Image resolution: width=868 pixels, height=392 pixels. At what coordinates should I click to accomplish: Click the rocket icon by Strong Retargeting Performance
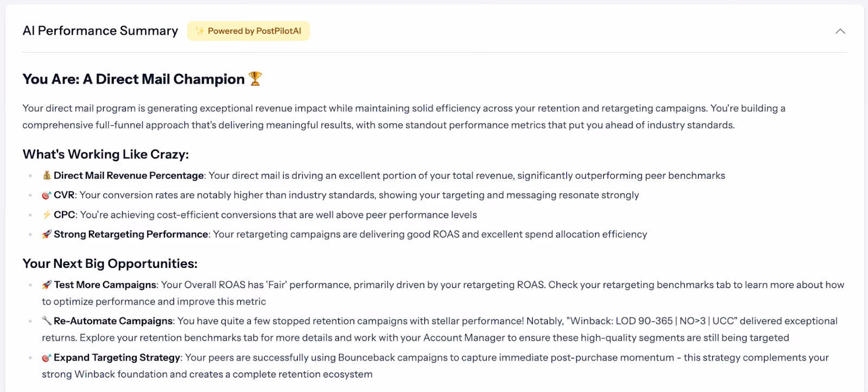pyautogui.click(x=47, y=234)
